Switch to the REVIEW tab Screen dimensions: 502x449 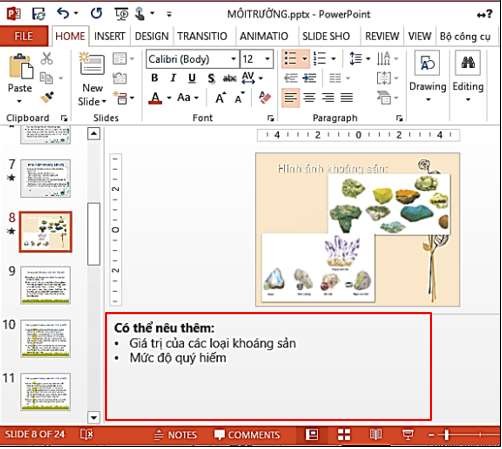(x=382, y=36)
